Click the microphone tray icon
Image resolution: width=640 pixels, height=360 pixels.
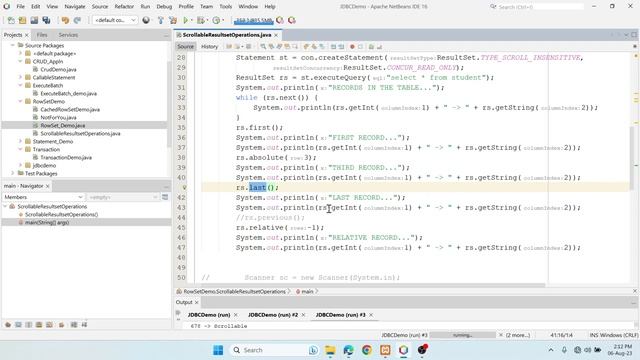click(564, 350)
